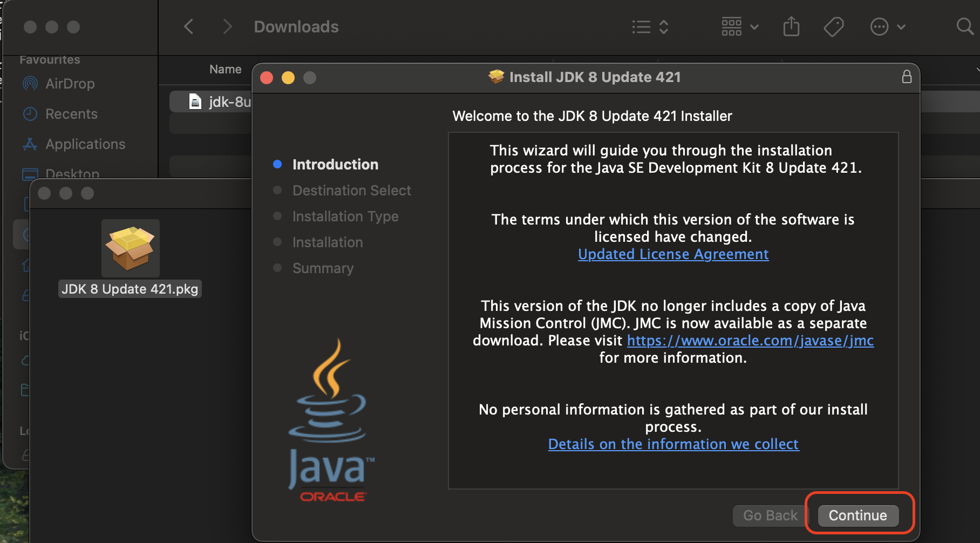
Task: Open the list view sort selector
Action: (x=650, y=26)
